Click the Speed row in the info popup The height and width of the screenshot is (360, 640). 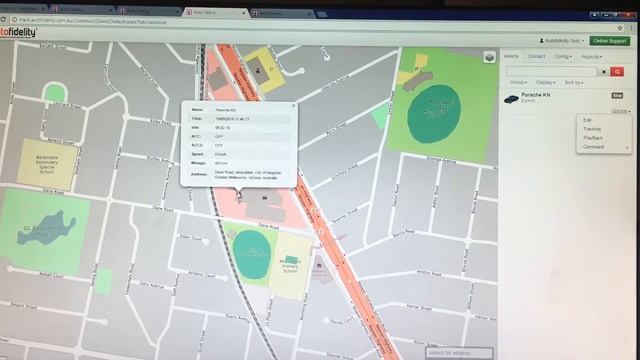(x=240, y=154)
